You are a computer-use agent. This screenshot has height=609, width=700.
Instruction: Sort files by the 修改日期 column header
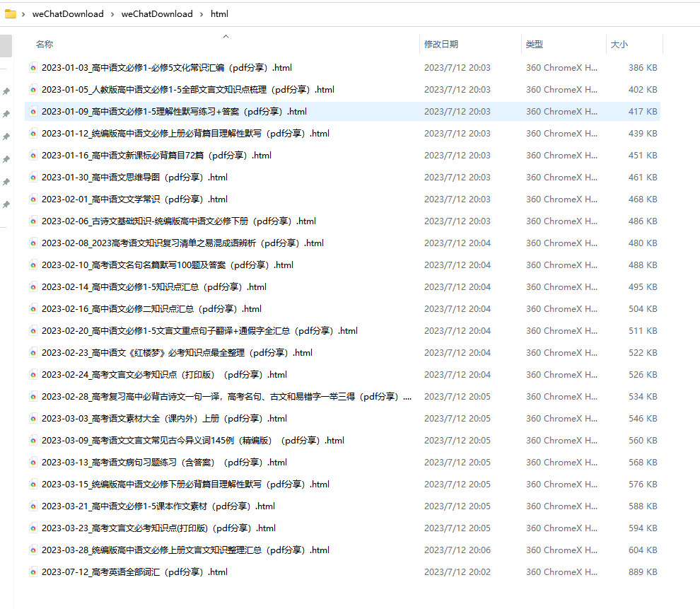click(441, 44)
